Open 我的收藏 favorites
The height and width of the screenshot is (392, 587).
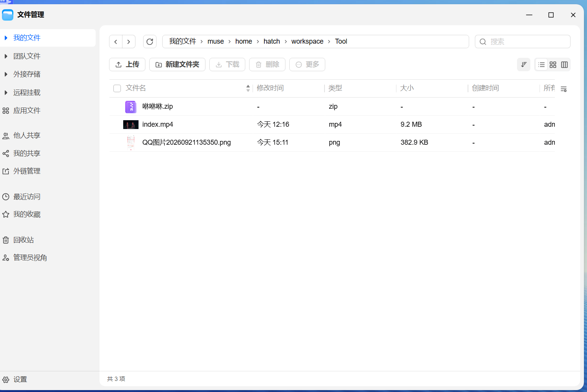27,214
